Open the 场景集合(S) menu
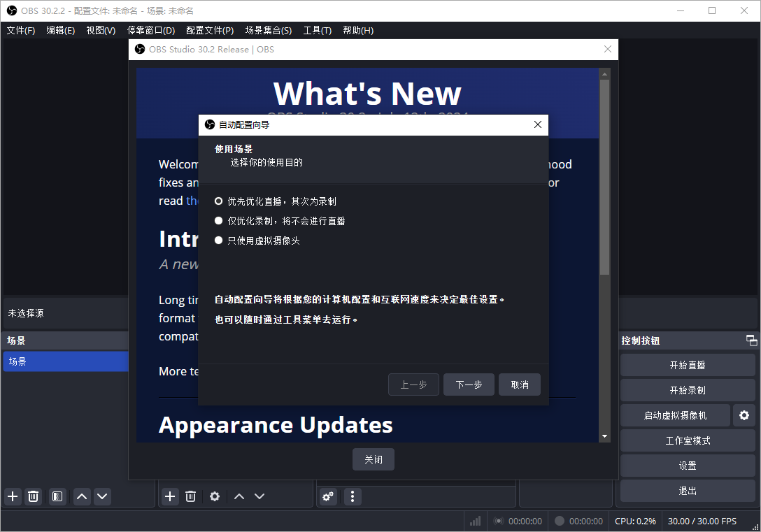This screenshot has width=761, height=532. click(x=269, y=30)
